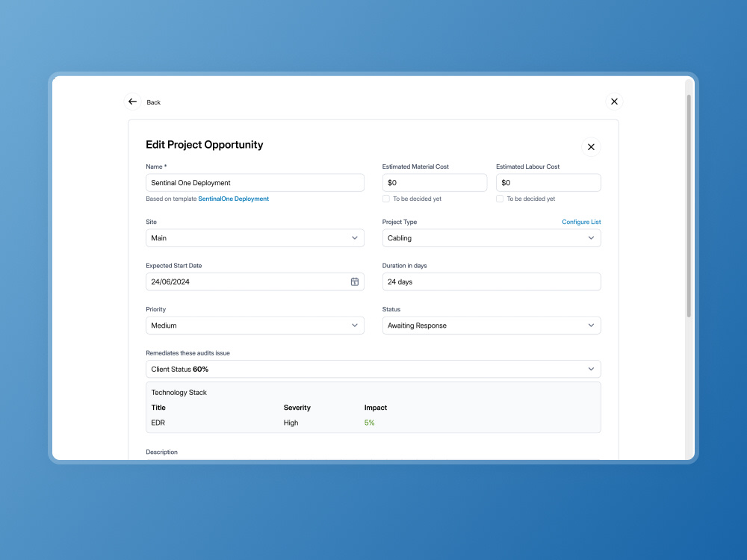Open the calendar picker for start date
The height and width of the screenshot is (560, 747).
click(x=354, y=282)
